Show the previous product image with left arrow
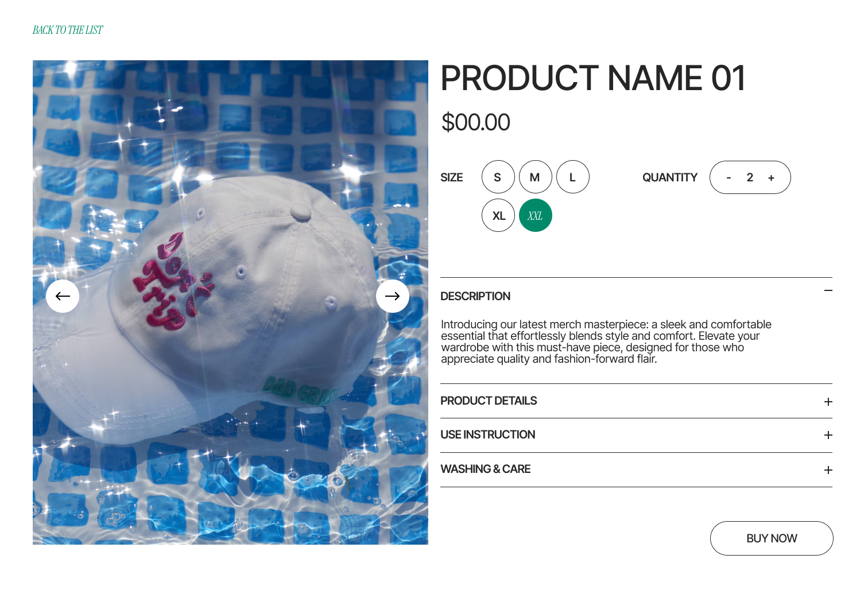Image resolution: width=868 pixels, height=590 pixels. [x=63, y=296]
